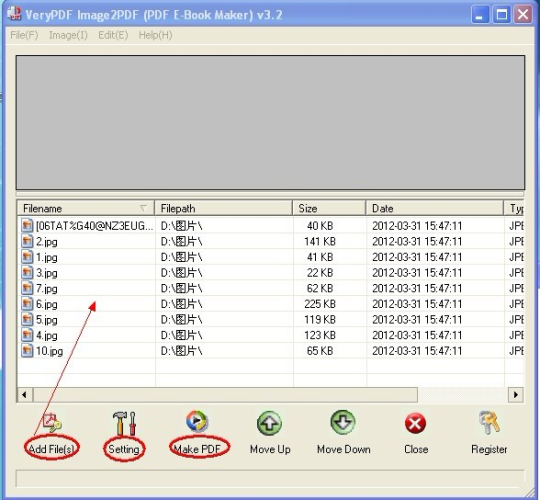This screenshot has height=500, width=540.
Task: Click the 119 KB size cell
Action: (x=320, y=320)
